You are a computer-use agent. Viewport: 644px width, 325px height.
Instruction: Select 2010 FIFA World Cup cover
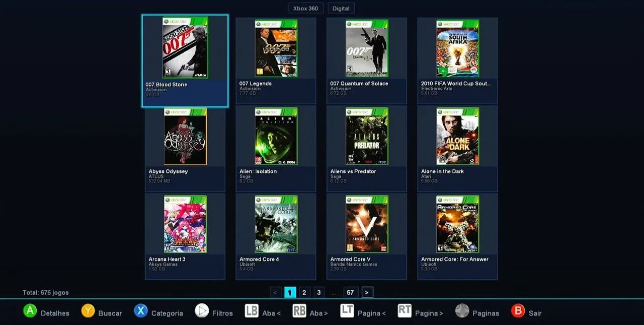(458, 48)
